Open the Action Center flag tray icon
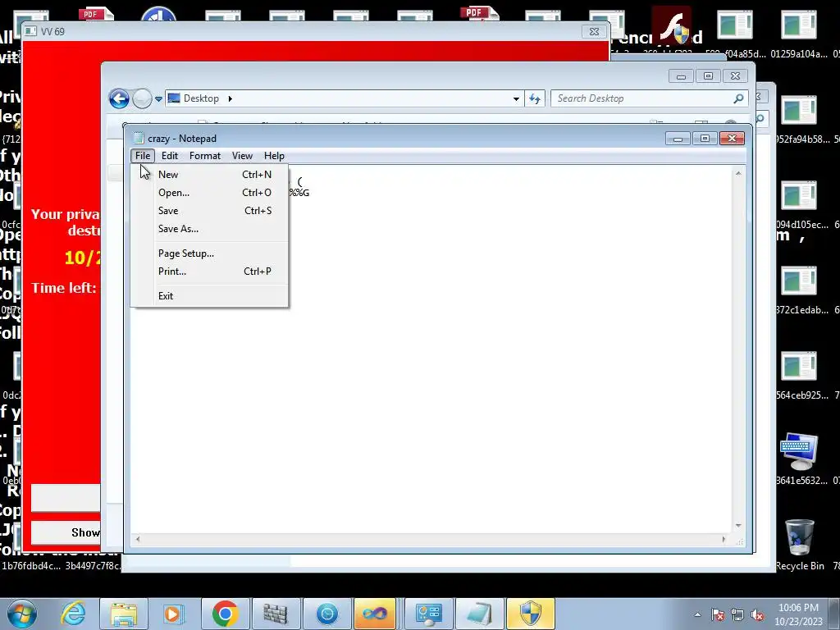This screenshot has width=840, height=630. [718, 614]
